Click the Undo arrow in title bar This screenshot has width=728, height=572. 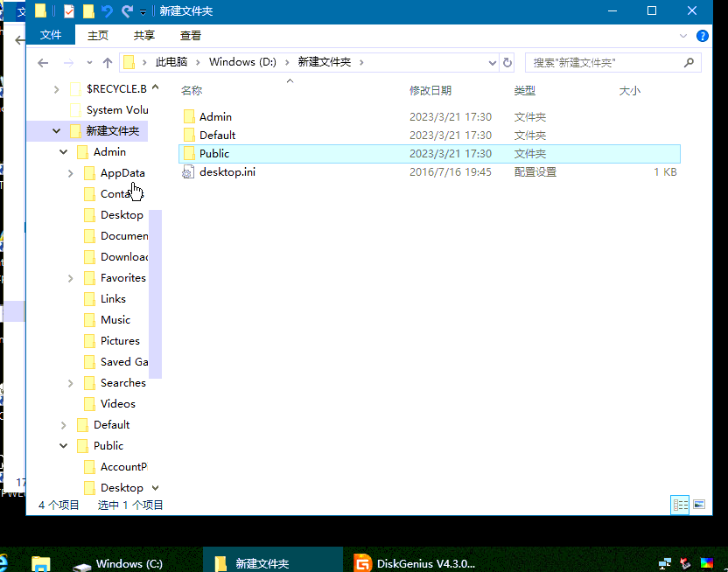tap(108, 11)
